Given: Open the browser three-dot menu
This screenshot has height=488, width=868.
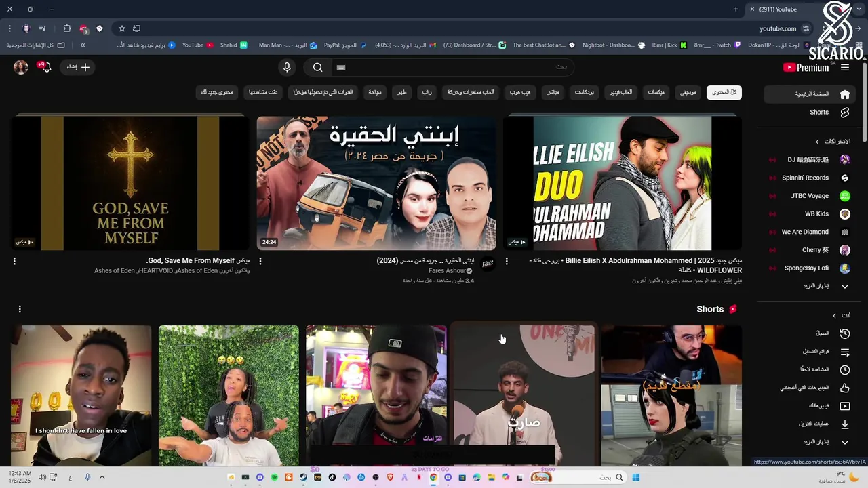Looking at the screenshot, I should point(9,28).
